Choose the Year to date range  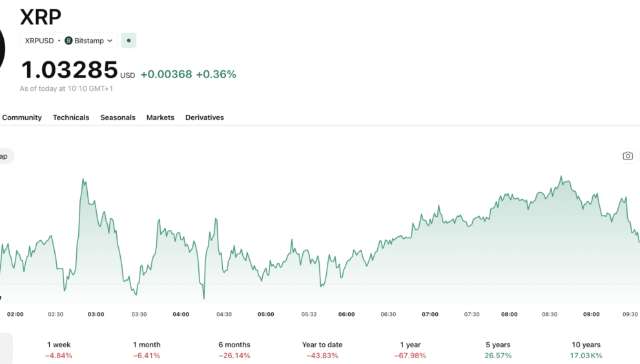tap(322, 350)
